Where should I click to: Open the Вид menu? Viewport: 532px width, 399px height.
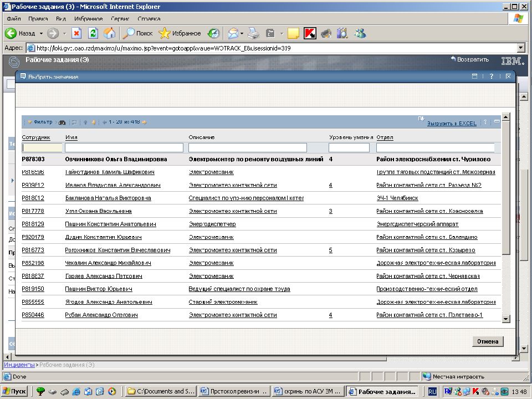61,19
